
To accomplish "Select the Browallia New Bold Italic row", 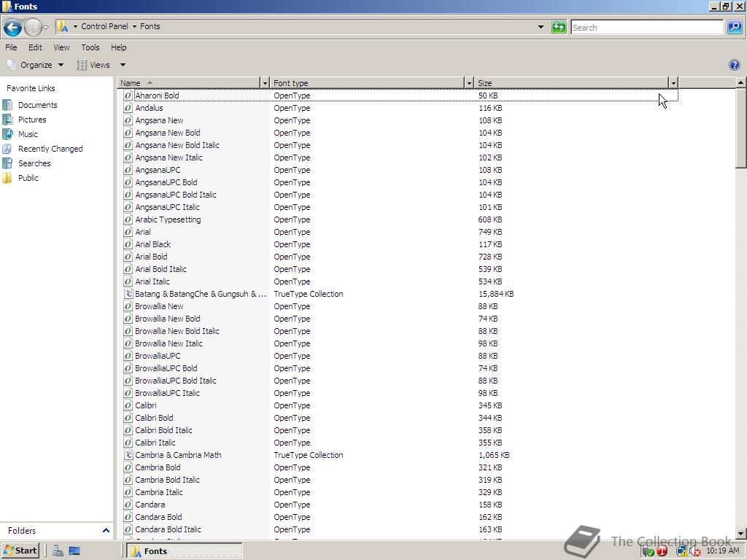I will (398, 331).
